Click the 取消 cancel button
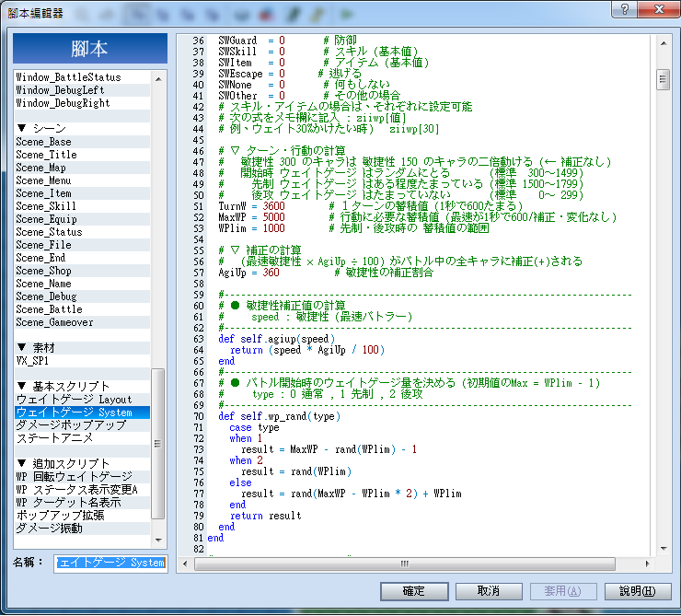 point(489,591)
